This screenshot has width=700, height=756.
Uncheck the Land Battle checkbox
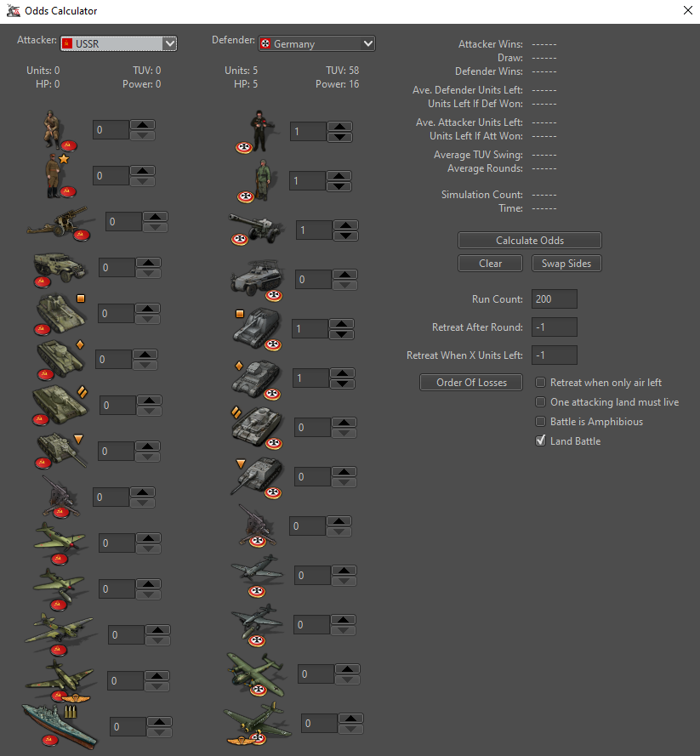tap(540, 441)
